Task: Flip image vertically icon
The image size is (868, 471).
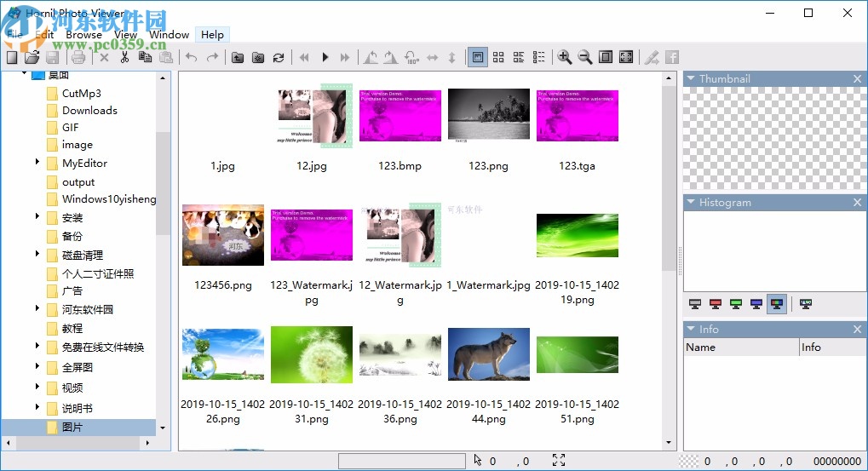Action: click(451, 57)
